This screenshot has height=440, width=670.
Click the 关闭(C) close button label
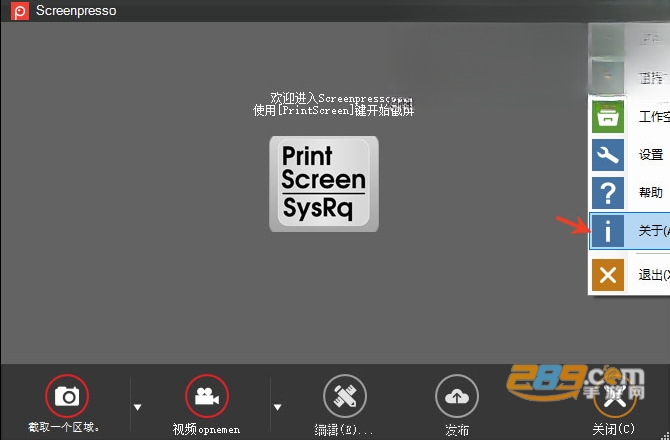point(613,428)
